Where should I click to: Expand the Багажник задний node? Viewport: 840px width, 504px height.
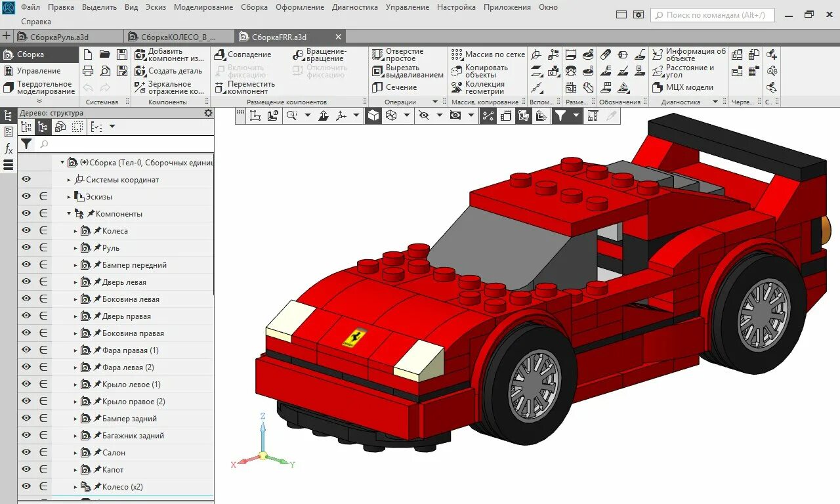click(75, 436)
